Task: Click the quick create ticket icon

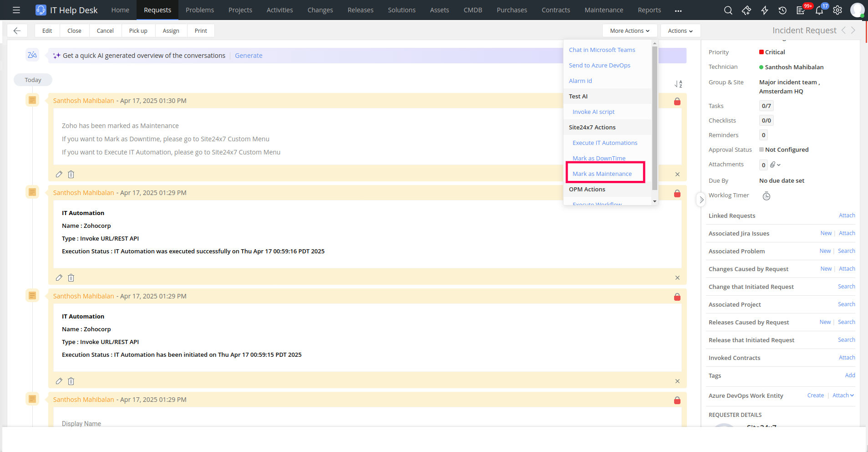Action: pyautogui.click(x=746, y=10)
